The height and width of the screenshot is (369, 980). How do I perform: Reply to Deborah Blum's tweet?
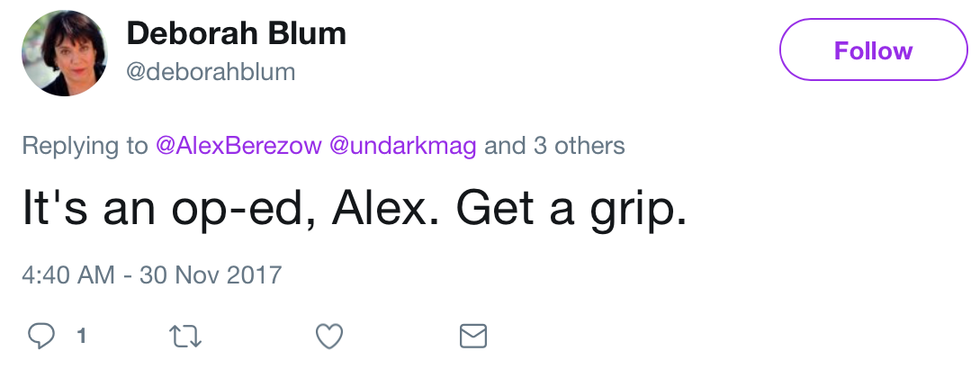point(42,337)
